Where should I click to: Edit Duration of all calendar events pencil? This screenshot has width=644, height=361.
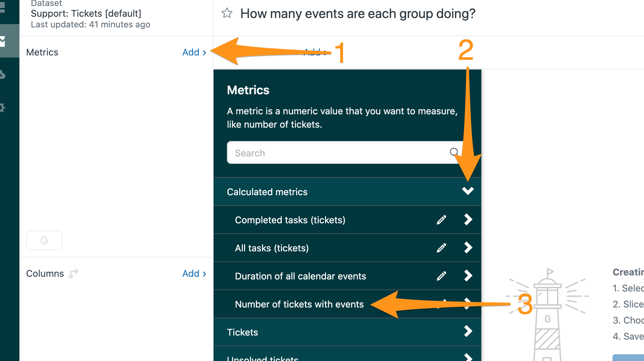pyautogui.click(x=441, y=276)
